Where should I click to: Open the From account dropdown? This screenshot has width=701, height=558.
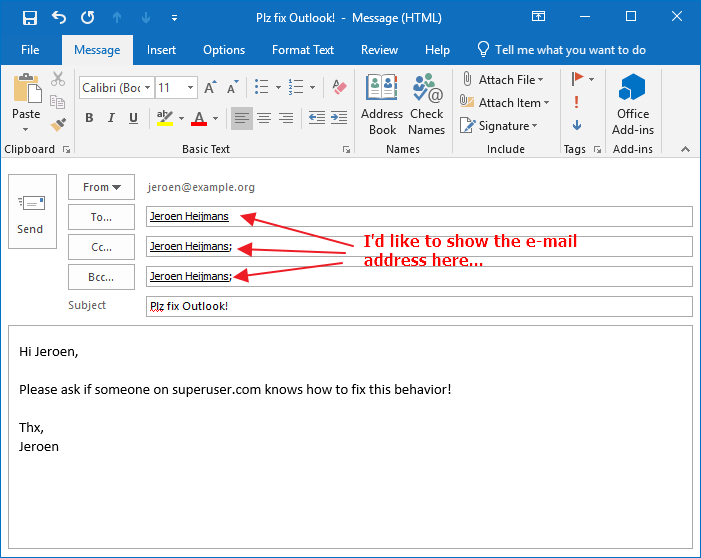(x=101, y=187)
